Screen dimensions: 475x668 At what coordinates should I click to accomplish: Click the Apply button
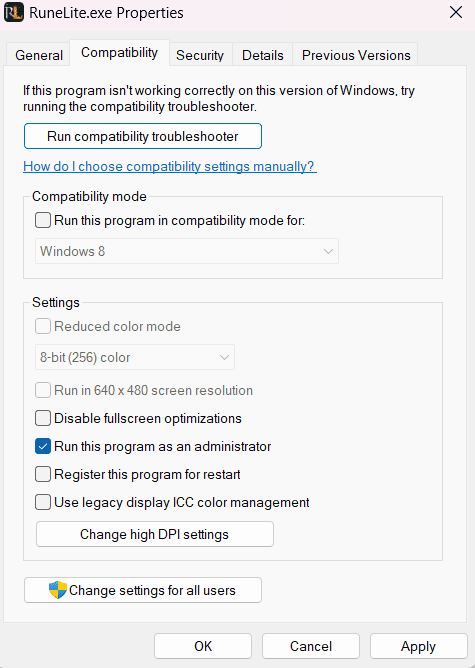tap(418, 646)
